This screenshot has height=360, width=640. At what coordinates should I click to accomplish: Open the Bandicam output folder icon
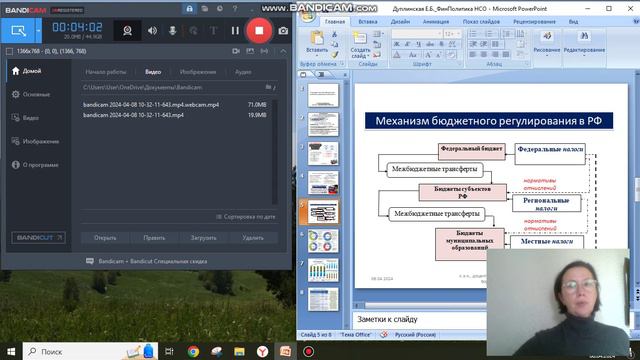[204, 9]
